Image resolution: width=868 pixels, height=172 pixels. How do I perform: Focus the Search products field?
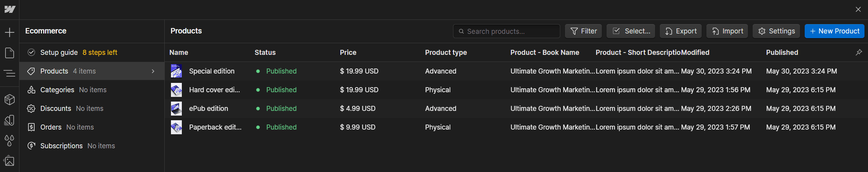click(506, 31)
